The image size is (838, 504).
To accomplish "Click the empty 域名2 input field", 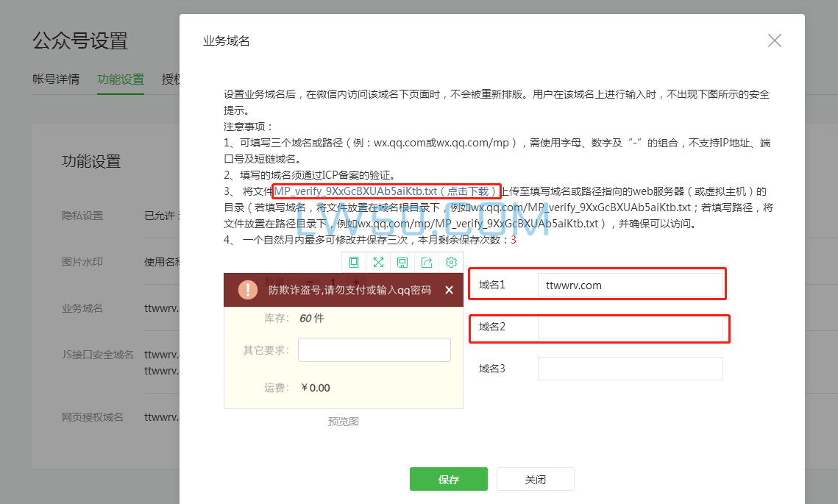I will (632, 328).
